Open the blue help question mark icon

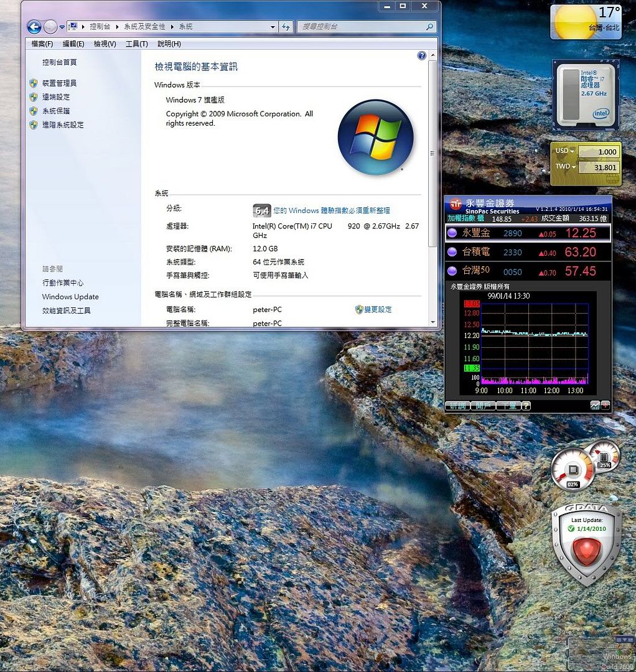coord(422,55)
